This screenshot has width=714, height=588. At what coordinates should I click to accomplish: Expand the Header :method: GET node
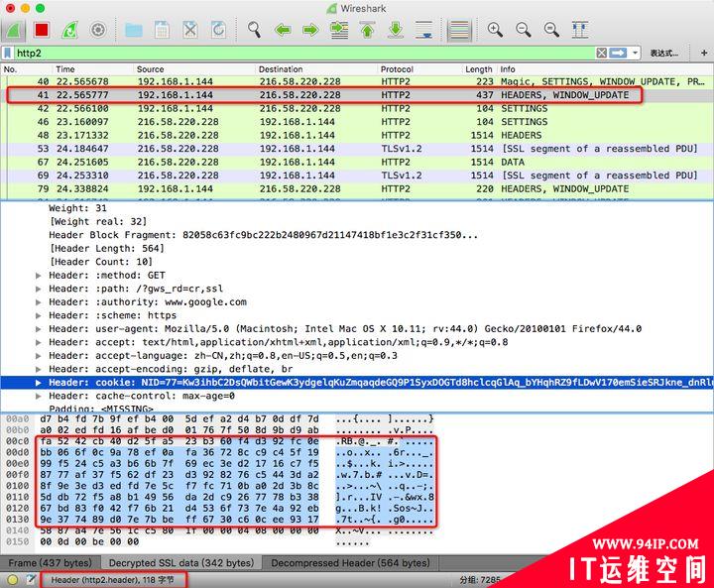point(39,275)
